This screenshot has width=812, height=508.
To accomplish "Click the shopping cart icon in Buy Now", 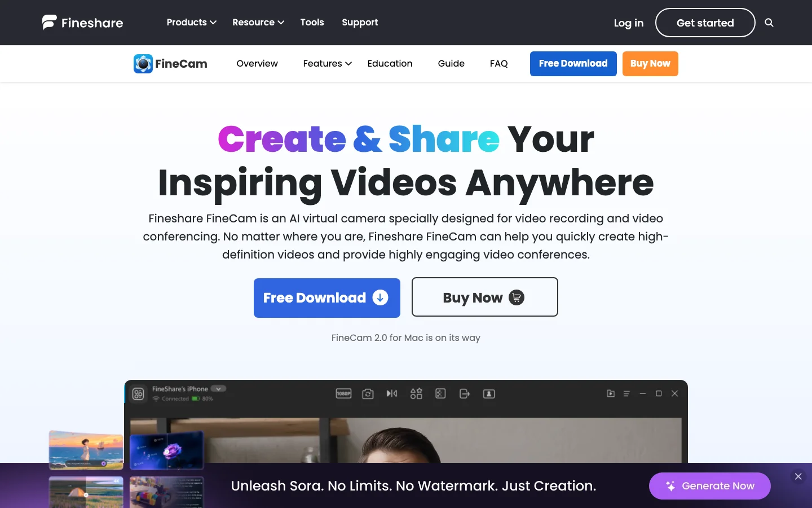I will (x=517, y=297).
